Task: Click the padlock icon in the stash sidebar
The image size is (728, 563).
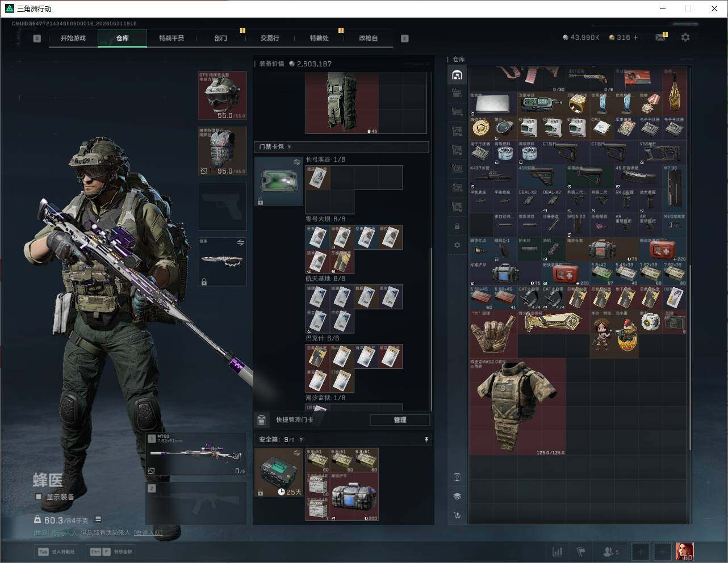Action: 457,226
